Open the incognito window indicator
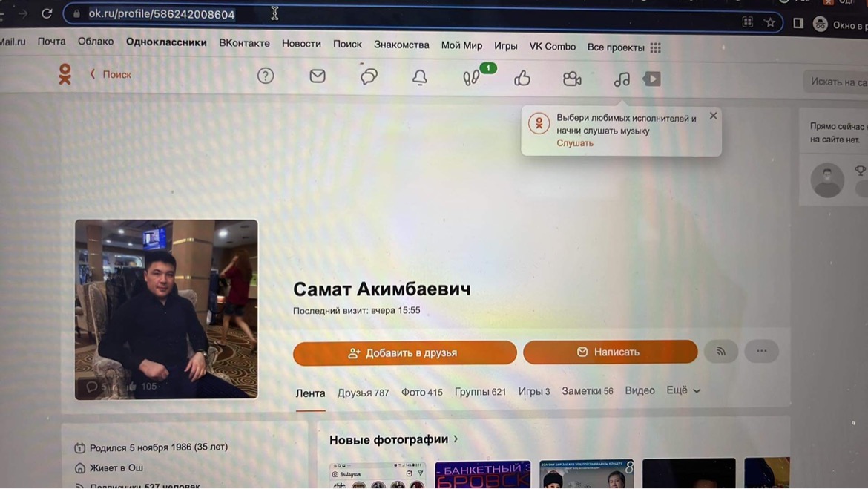This screenshot has height=489, width=868. click(821, 24)
